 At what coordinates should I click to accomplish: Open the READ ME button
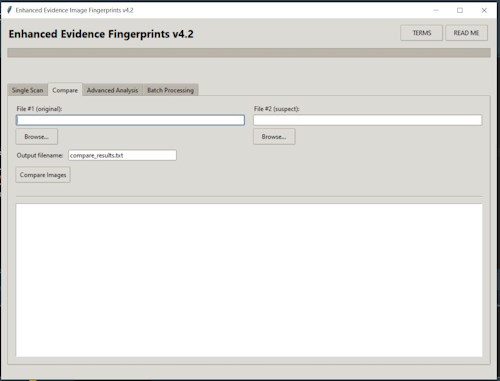pos(466,33)
